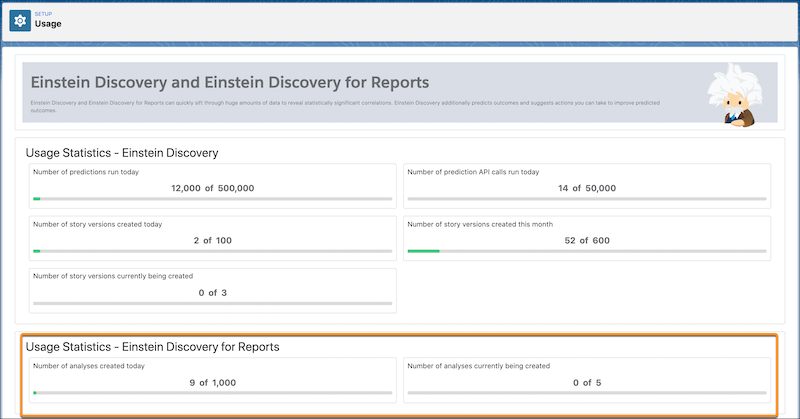Click the SETUP breadcrumb label
Image resolution: width=800 pixels, height=419 pixels.
tap(43, 14)
